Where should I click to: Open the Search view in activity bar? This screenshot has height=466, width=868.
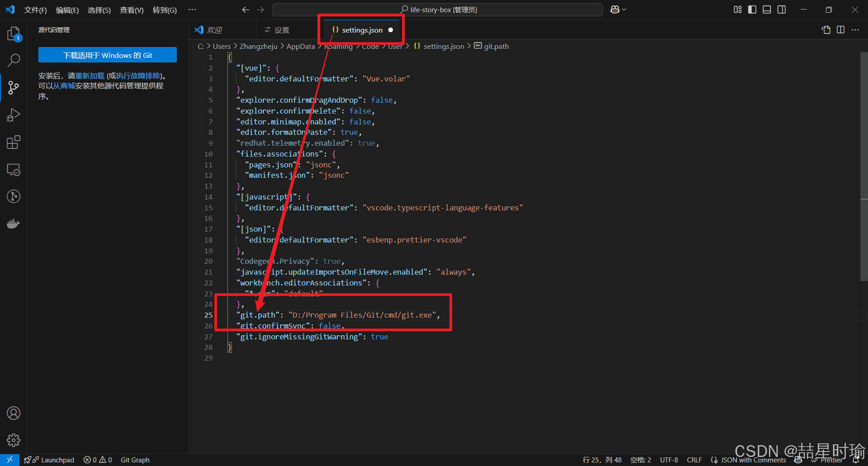click(x=14, y=60)
